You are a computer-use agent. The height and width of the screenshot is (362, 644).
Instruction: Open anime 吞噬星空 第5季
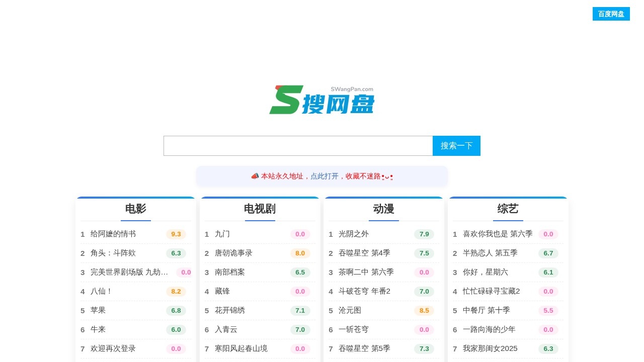[x=364, y=348]
